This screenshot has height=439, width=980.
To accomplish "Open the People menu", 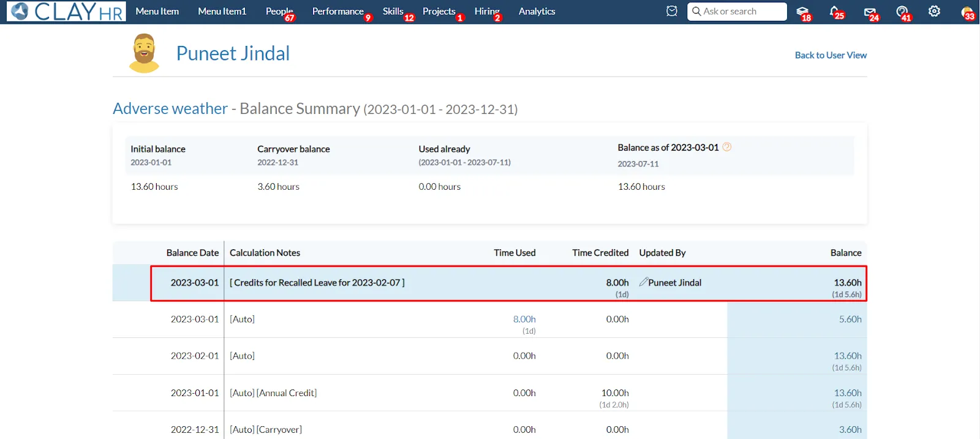I will coord(279,12).
